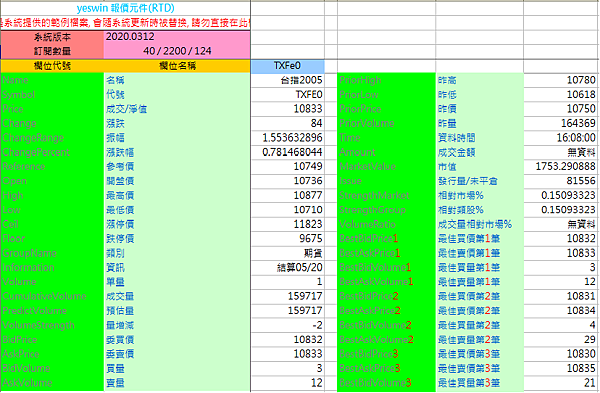Select the 欄位名稱 column header
The image size is (600, 393).
tap(177, 66)
